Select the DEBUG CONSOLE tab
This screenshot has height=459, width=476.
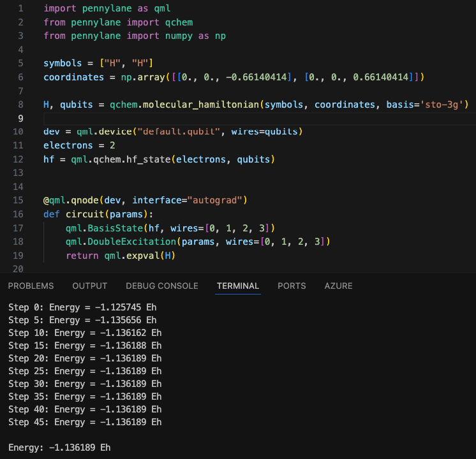pyautogui.click(x=162, y=286)
